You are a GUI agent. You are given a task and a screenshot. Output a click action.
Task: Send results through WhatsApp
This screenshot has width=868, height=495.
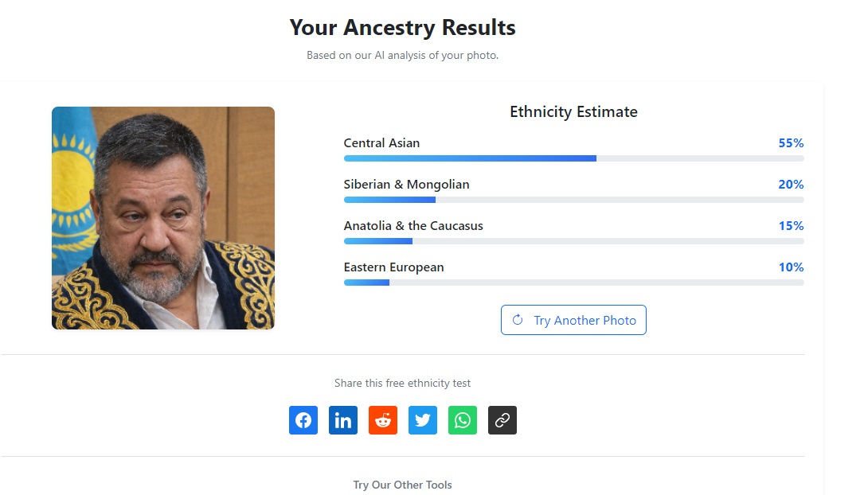463,420
